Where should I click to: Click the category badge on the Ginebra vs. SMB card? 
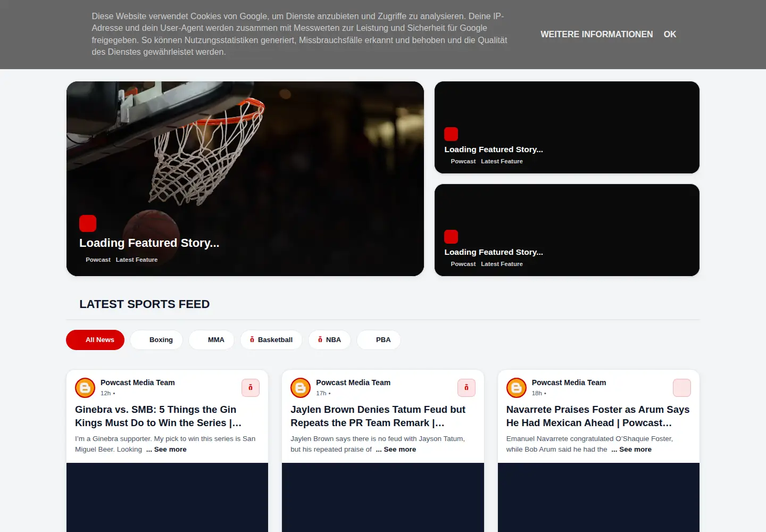(x=251, y=388)
